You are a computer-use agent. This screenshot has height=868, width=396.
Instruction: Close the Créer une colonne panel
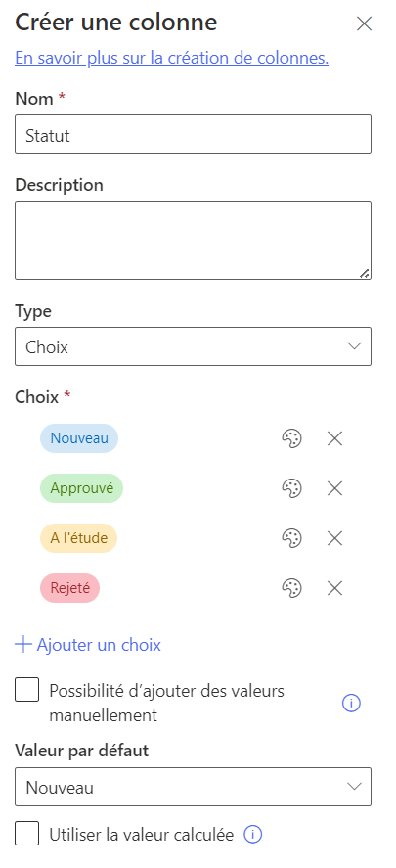coord(364,23)
